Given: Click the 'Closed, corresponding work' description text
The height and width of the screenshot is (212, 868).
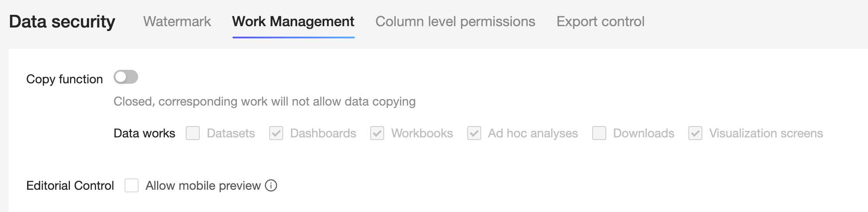Looking at the screenshot, I should click(264, 101).
